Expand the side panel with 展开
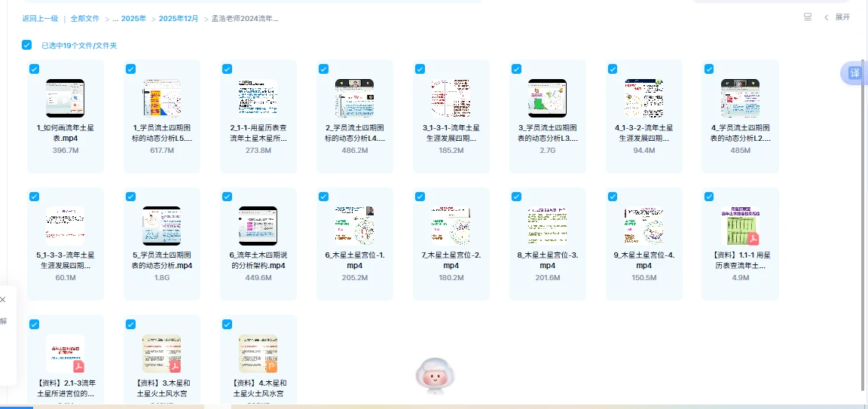The image size is (868, 409). coord(837,17)
